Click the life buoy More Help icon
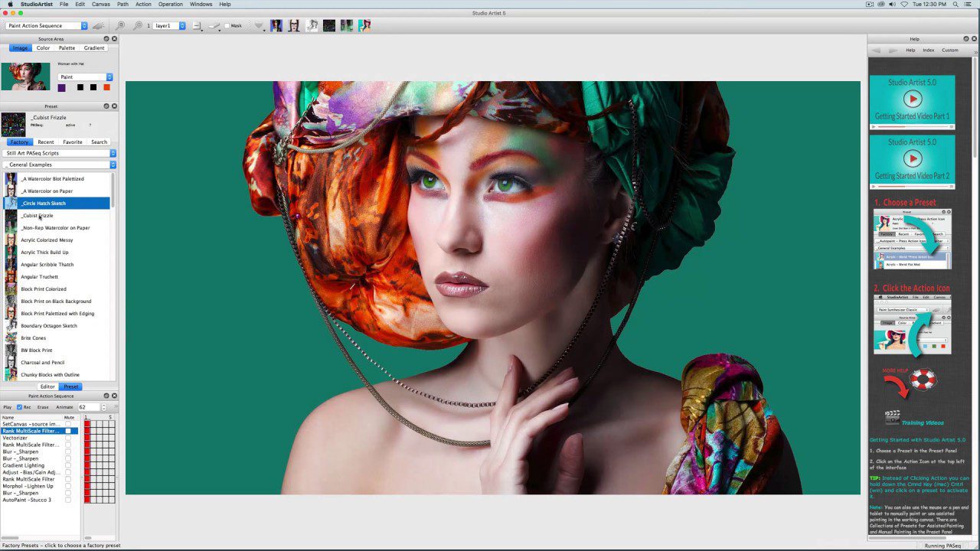Viewport: 980px width, 551px height. (x=923, y=380)
